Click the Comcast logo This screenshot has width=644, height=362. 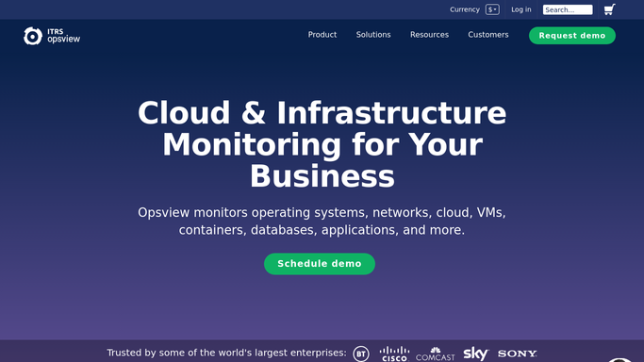(x=436, y=354)
